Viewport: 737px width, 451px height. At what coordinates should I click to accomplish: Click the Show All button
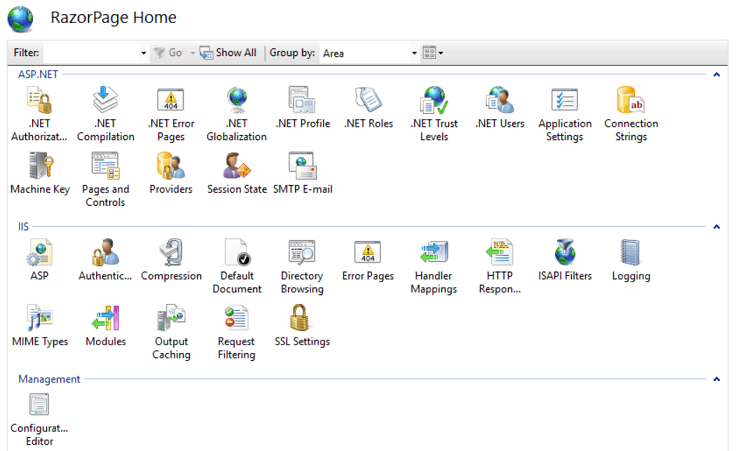(x=228, y=53)
